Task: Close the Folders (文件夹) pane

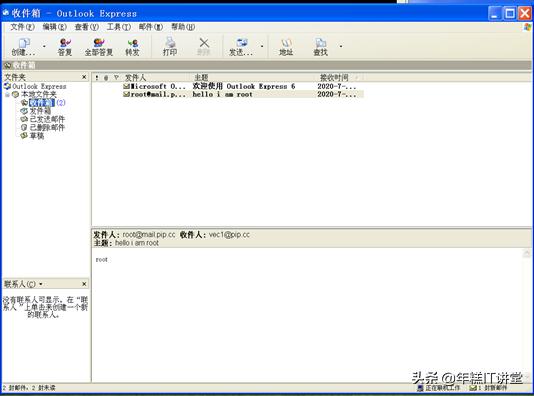Action: [x=84, y=77]
